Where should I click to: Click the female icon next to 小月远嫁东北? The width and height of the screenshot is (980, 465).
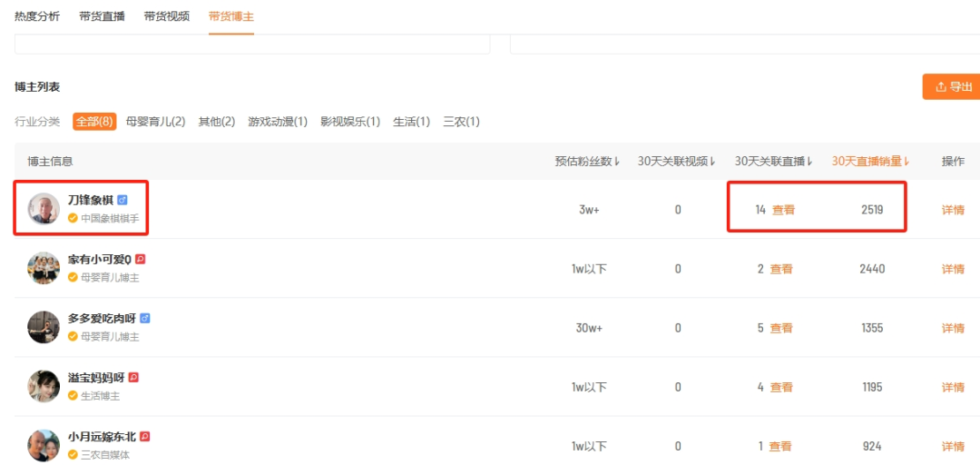coord(145,437)
